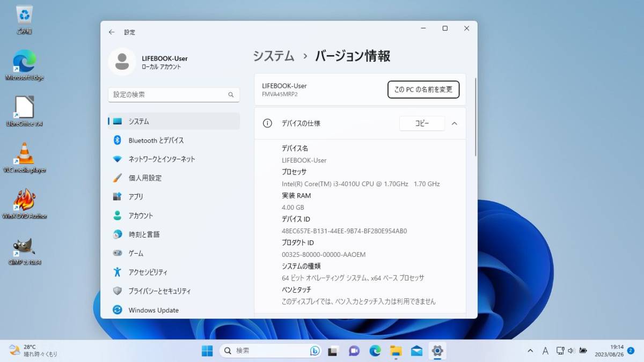
Task: Click the デバイス ID value starting 48EC657E
Action: click(x=345, y=231)
